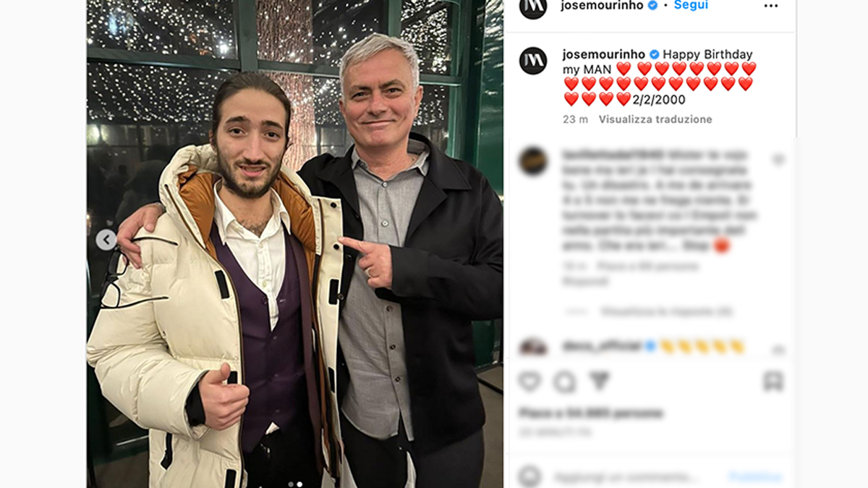Follow the account via Segui

pos(691,6)
